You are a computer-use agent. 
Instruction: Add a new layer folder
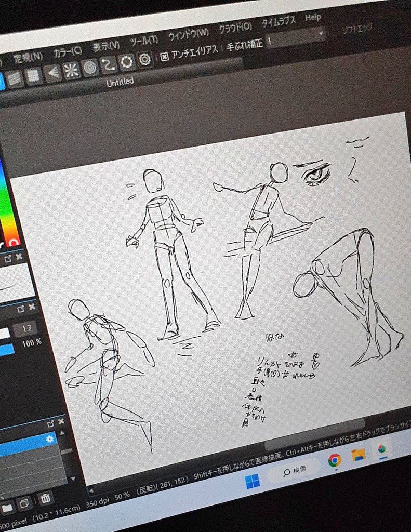(7, 508)
